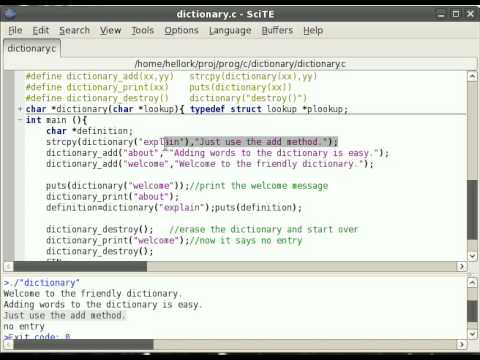Click the output pane horizontal scrollbar thumb
Image resolution: width=480 pixels, height=360 pixels.
83,344
